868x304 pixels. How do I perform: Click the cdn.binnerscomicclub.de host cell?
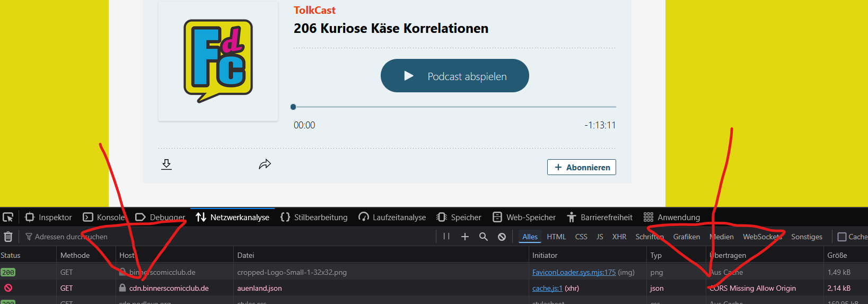[x=169, y=288]
